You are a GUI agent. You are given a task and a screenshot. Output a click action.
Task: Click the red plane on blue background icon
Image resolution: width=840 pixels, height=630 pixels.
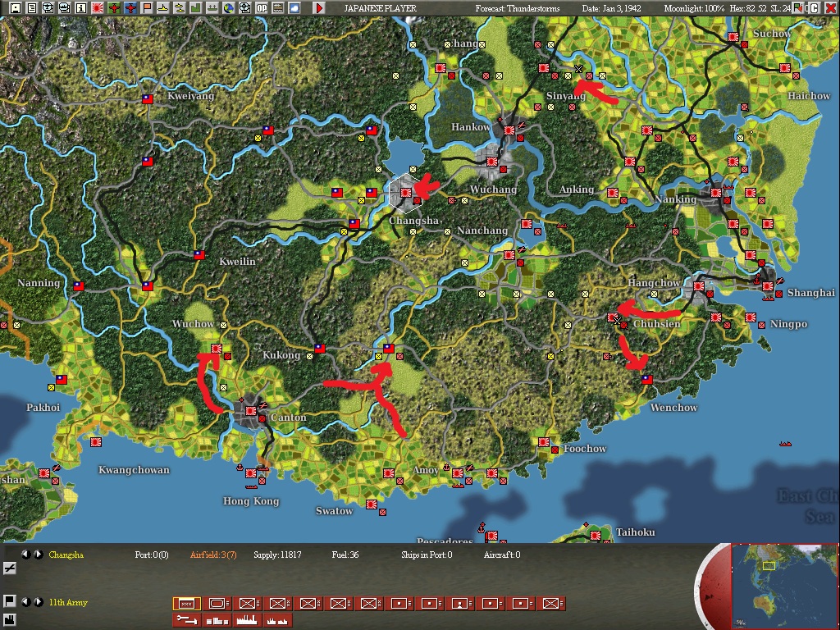130,8
